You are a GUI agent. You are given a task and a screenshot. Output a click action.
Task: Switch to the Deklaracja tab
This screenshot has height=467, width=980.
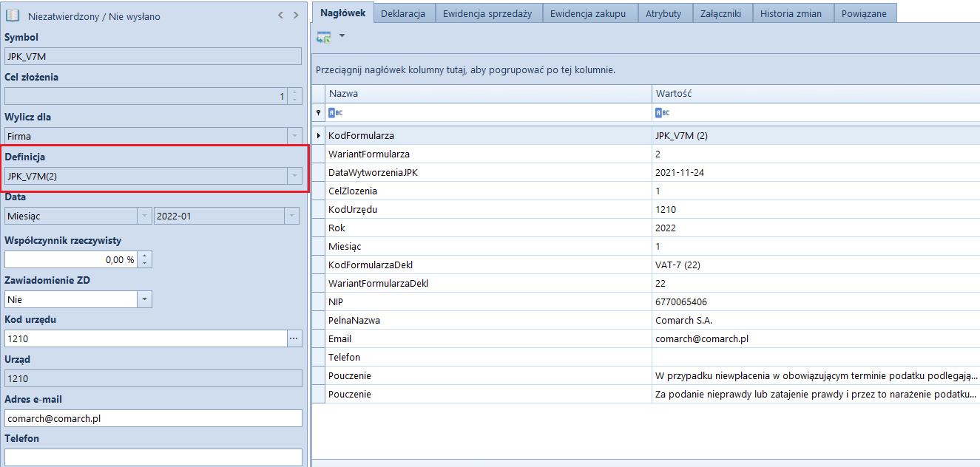(403, 13)
